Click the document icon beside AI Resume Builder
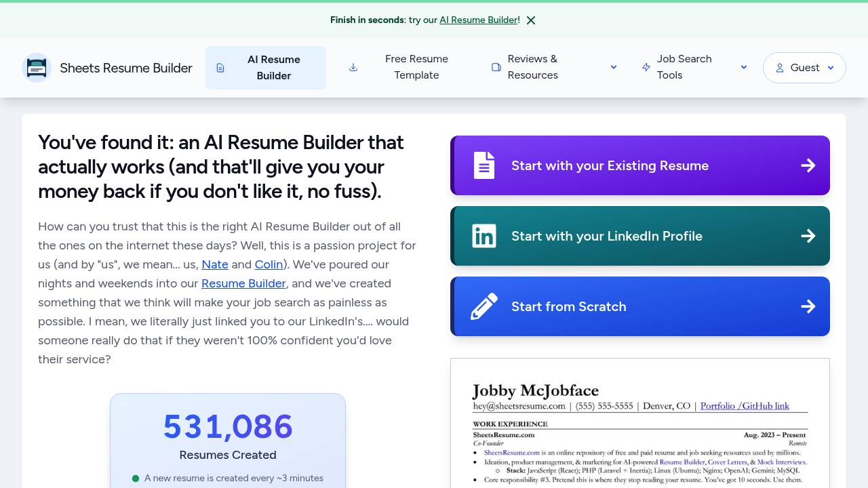 pyautogui.click(x=220, y=68)
